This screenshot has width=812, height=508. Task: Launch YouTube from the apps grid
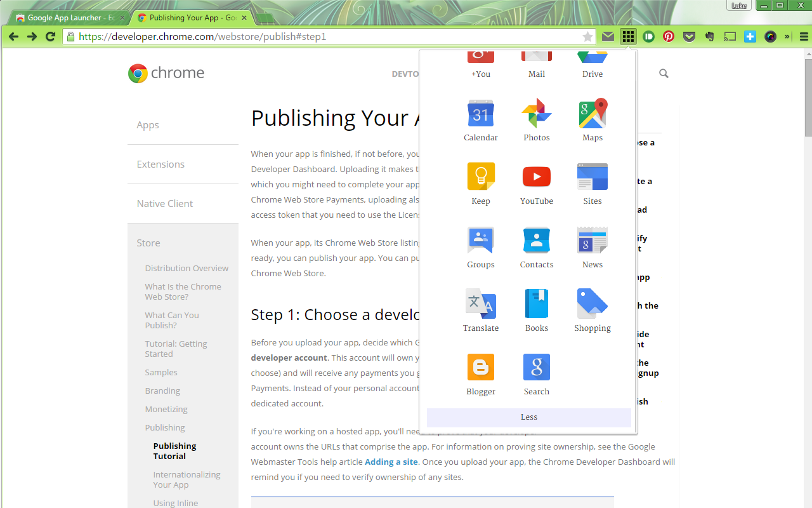pos(537,184)
